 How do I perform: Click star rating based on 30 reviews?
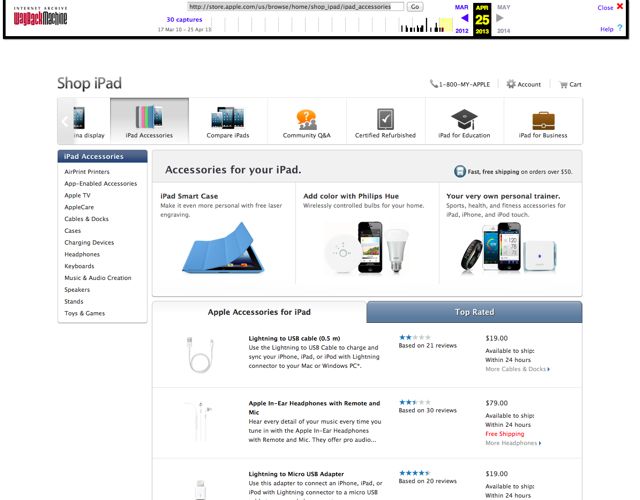415,402
